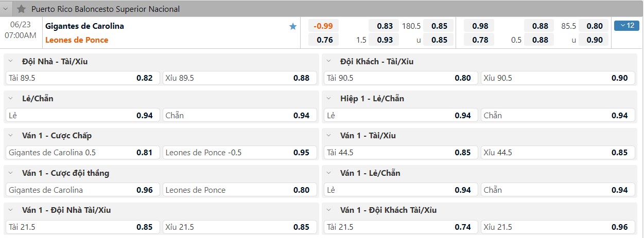
Task: Toggle the blue star for Gigantes de Carolina match
Action: (293, 26)
